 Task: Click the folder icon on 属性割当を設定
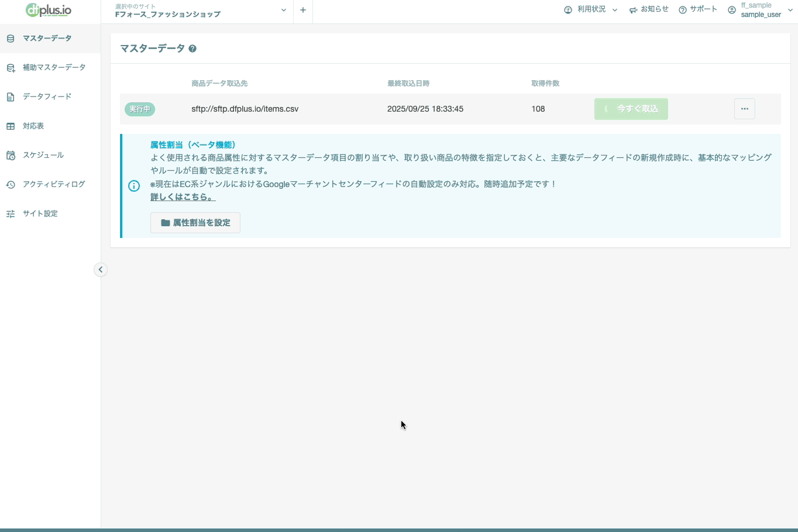(x=166, y=223)
